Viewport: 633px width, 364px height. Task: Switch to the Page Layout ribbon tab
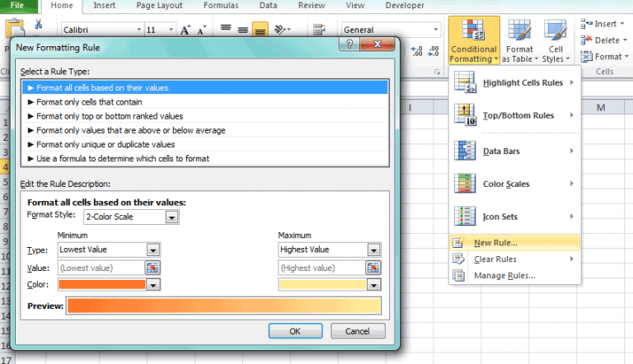click(x=158, y=6)
